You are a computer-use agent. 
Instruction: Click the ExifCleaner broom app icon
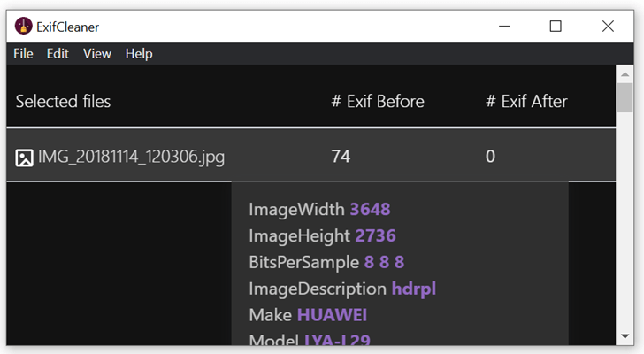click(23, 26)
